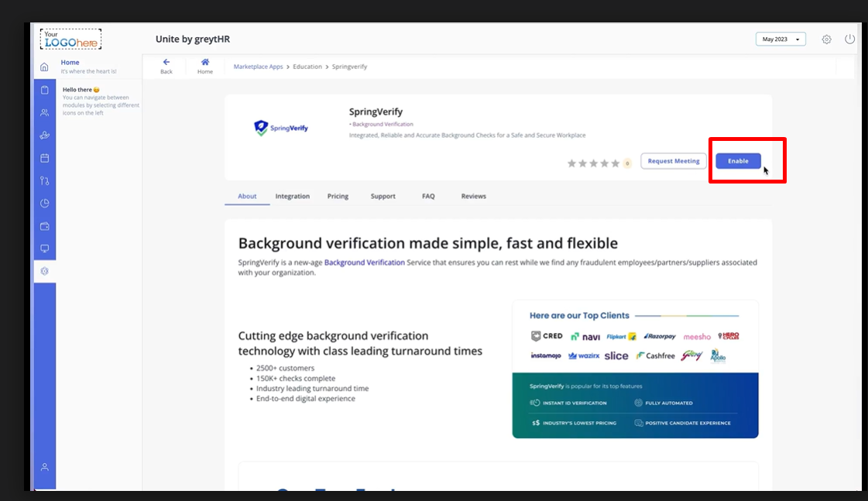The width and height of the screenshot is (868, 501).
Task: Click the Request Meeting button
Action: tap(673, 161)
